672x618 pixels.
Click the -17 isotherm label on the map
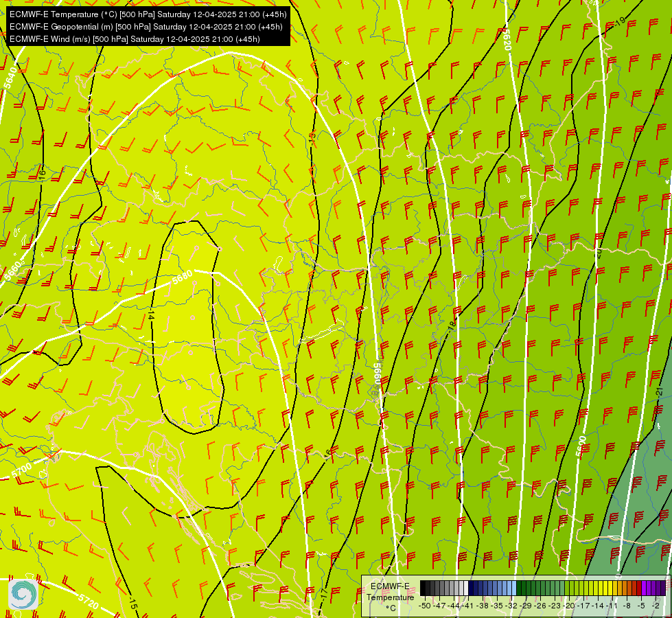click(x=325, y=595)
